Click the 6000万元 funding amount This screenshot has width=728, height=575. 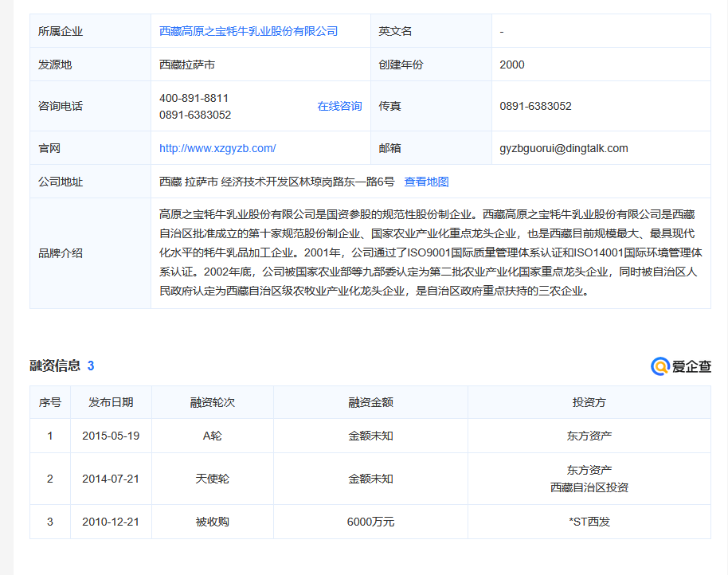point(370,522)
